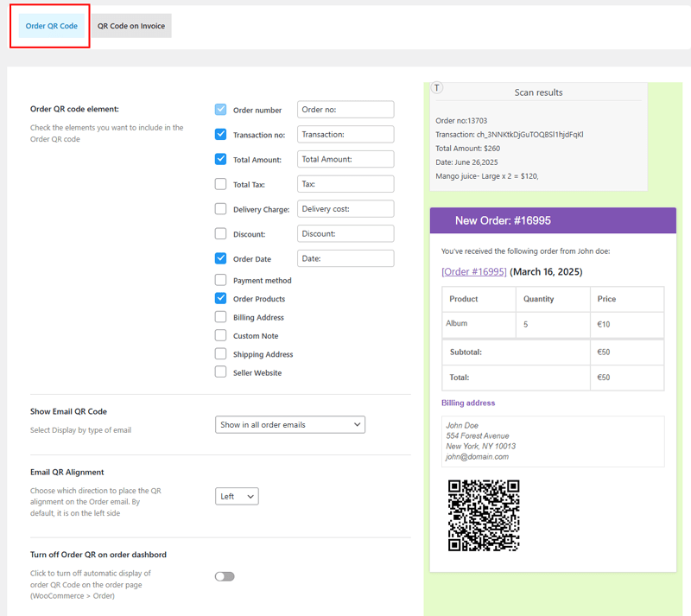Enable the Payment method checkbox
Viewport: 691px width, 616px height.
[221, 280]
